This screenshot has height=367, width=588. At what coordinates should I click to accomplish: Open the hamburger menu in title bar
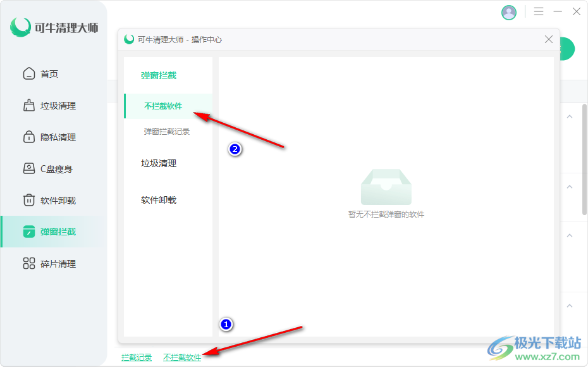pos(539,11)
